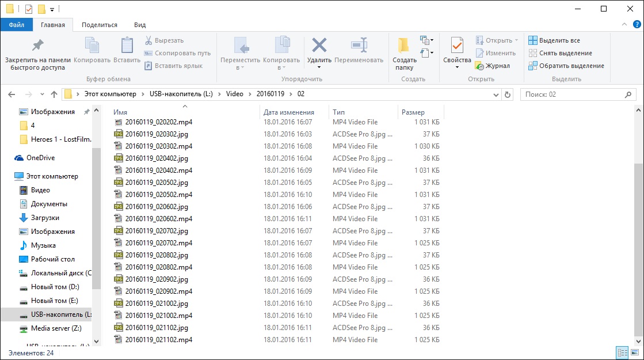Viewport: 644px width, 360px height.
Task: Switch to details list view icon
Action: [x=622, y=353]
